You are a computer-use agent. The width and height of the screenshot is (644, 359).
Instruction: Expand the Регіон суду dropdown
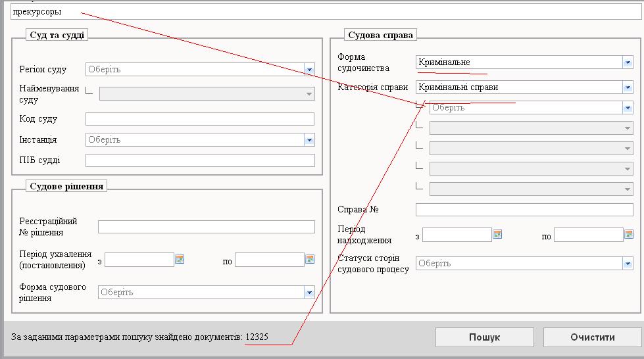309,70
